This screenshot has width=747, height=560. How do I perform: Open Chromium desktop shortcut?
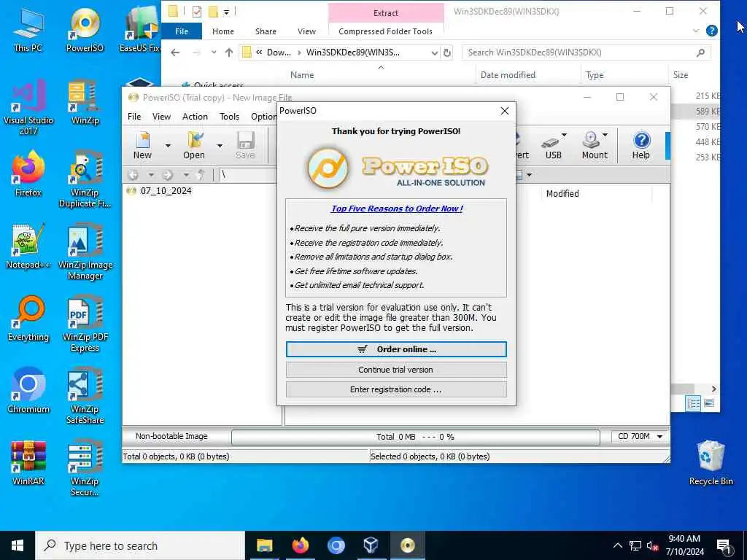28,391
